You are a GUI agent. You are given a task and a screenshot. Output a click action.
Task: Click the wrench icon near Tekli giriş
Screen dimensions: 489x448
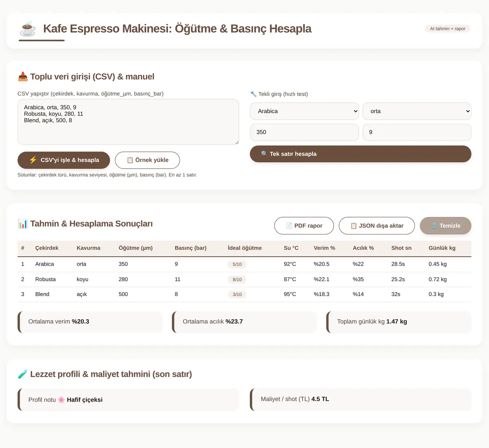[x=253, y=94]
